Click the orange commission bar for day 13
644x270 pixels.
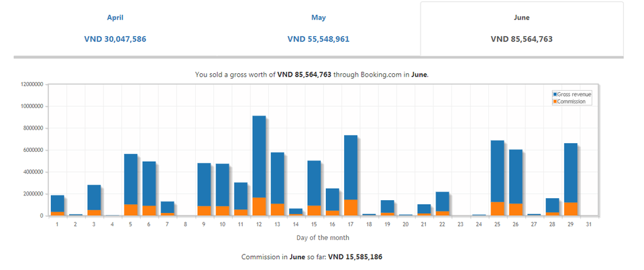coord(277,210)
